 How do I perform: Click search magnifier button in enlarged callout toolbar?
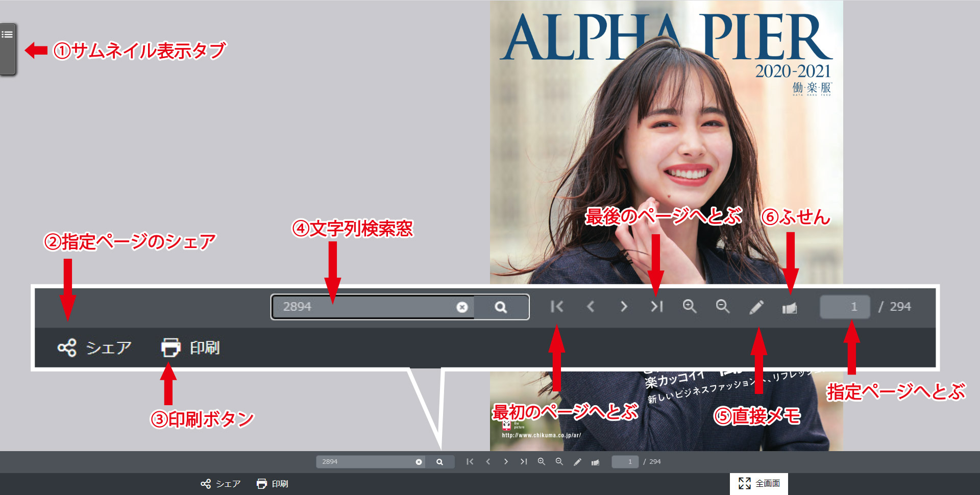[x=501, y=307]
